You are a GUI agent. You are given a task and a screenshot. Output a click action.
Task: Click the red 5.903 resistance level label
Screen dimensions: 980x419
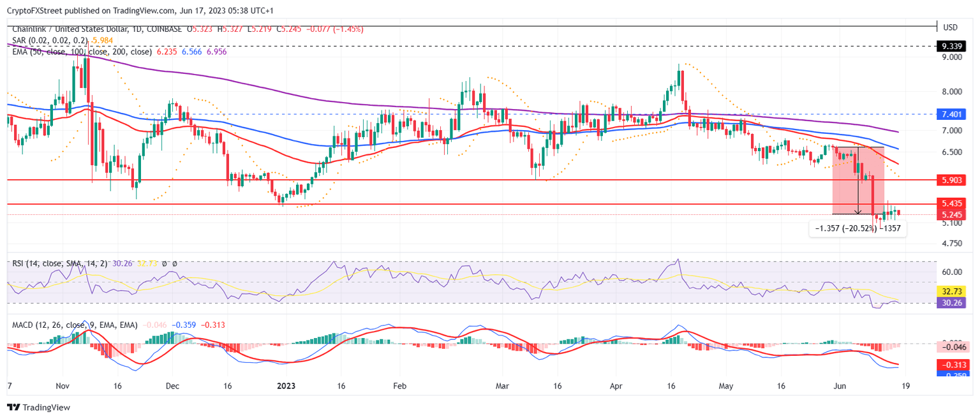951,180
